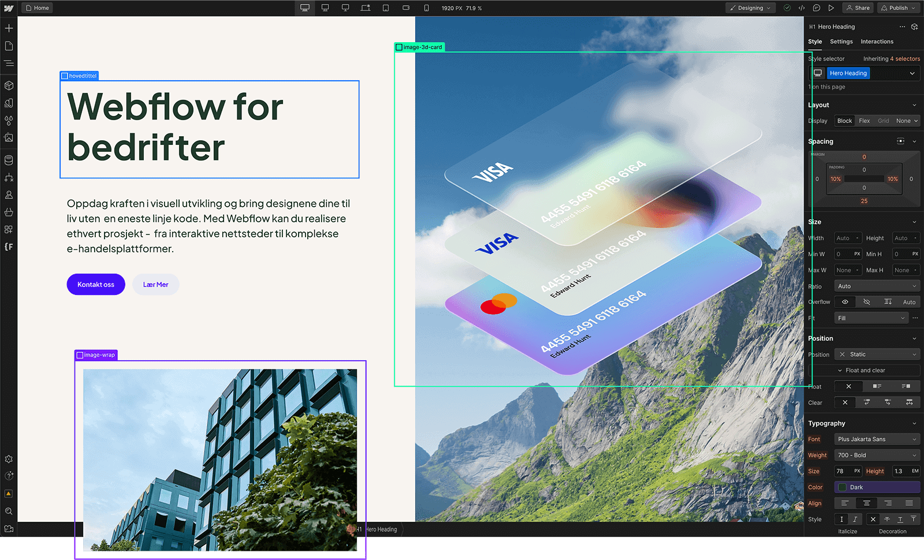Switch to the Interactions tab
924x560 pixels.
pyautogui.click(x=877, y=42)
